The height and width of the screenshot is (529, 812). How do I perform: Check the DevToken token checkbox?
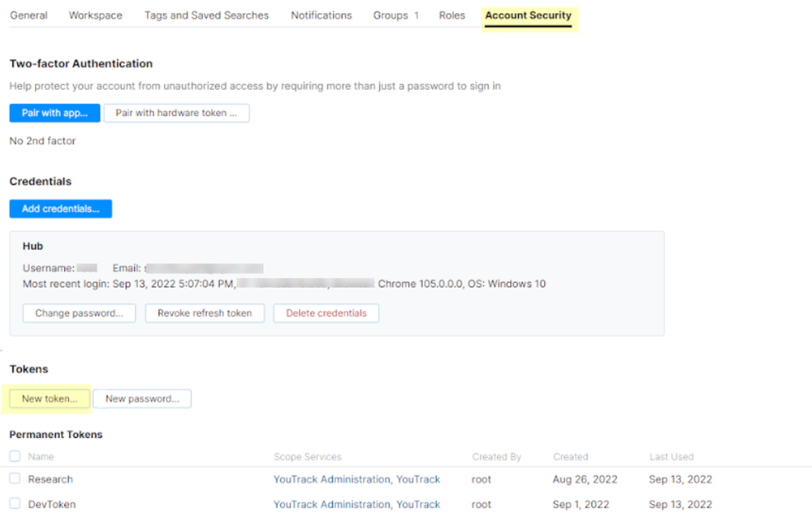[x=15, y=504]
